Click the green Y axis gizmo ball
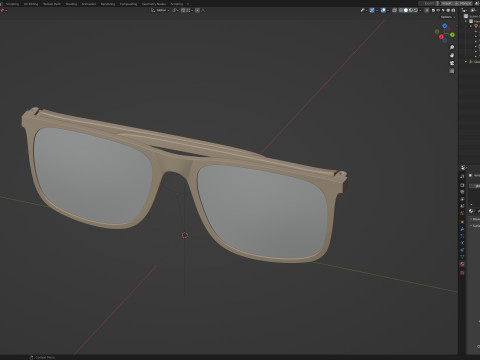 (452, 35)
